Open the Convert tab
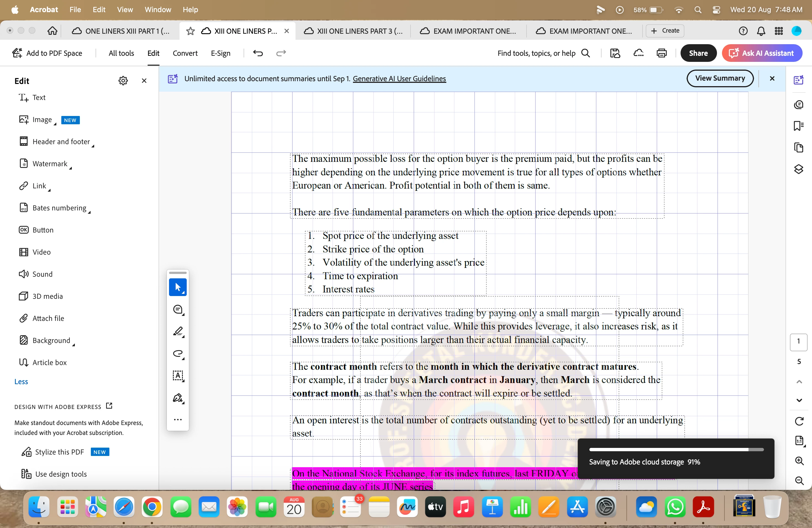Viewport: 812px width, 528px height. click(185, 53)
